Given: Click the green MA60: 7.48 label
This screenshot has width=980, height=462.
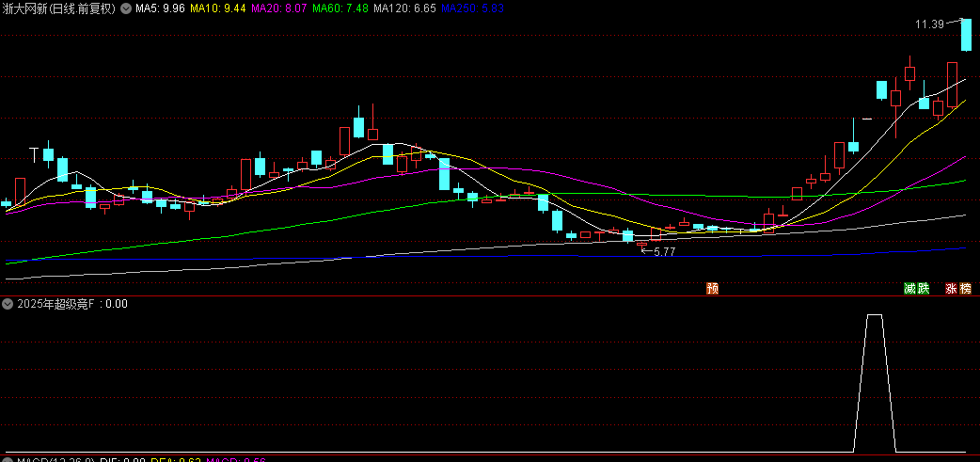Looking at the screenshot, I should coord(340,8).
